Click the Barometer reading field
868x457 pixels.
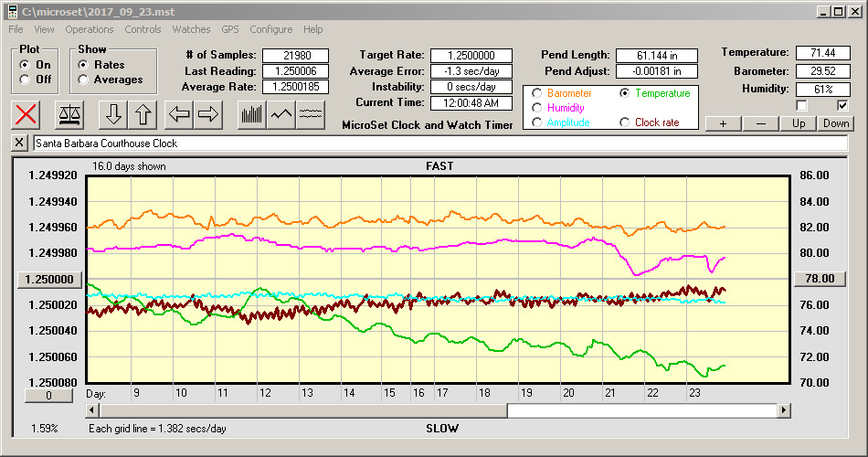pos(822,71)
